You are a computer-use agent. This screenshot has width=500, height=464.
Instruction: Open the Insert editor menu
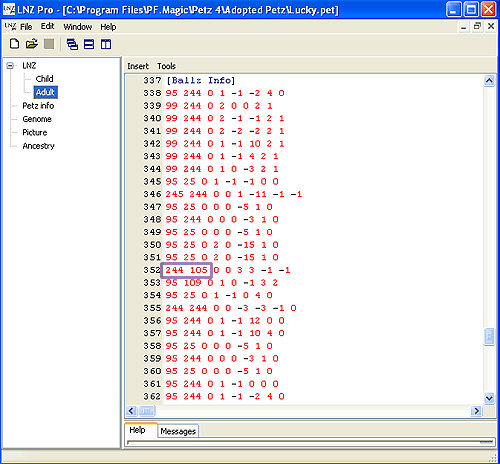coord(138,66)
